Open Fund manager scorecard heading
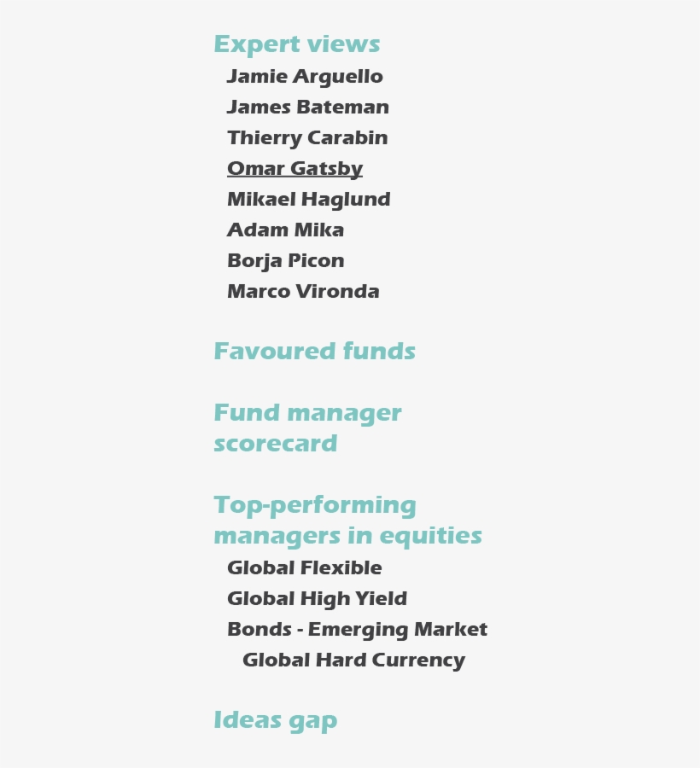 click(307, 428)
